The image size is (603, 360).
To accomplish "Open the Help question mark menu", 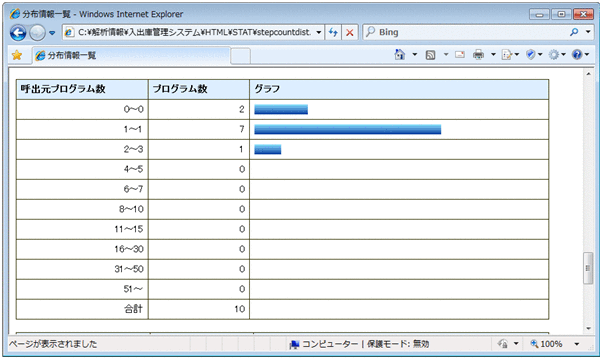I will pos(580,55).
